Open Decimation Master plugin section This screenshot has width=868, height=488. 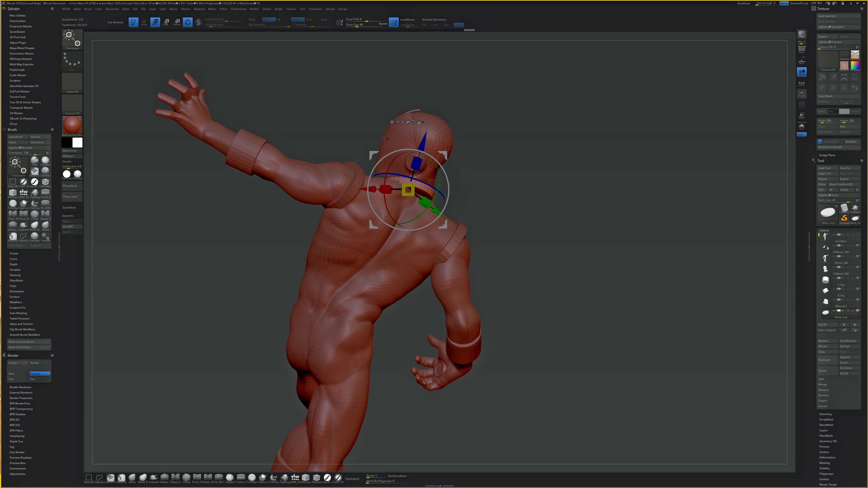pyautogui.click(x=21, y=54)
